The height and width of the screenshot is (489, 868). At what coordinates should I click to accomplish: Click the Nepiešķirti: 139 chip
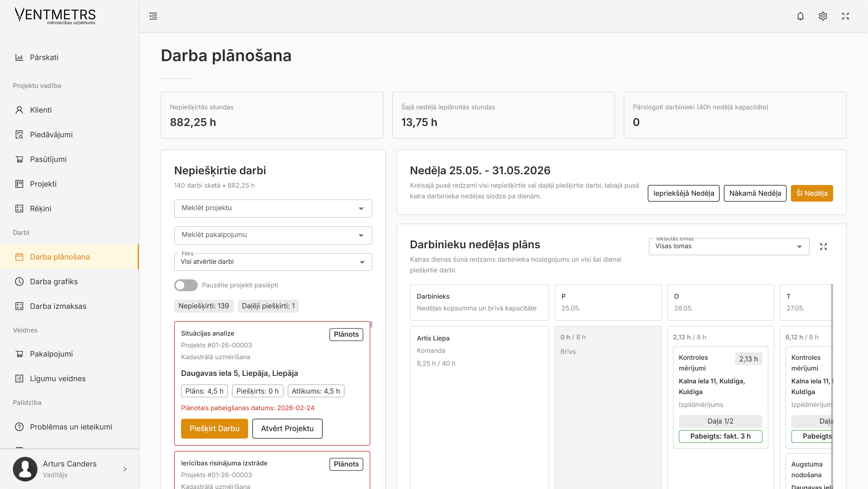(x=204, y=306)
